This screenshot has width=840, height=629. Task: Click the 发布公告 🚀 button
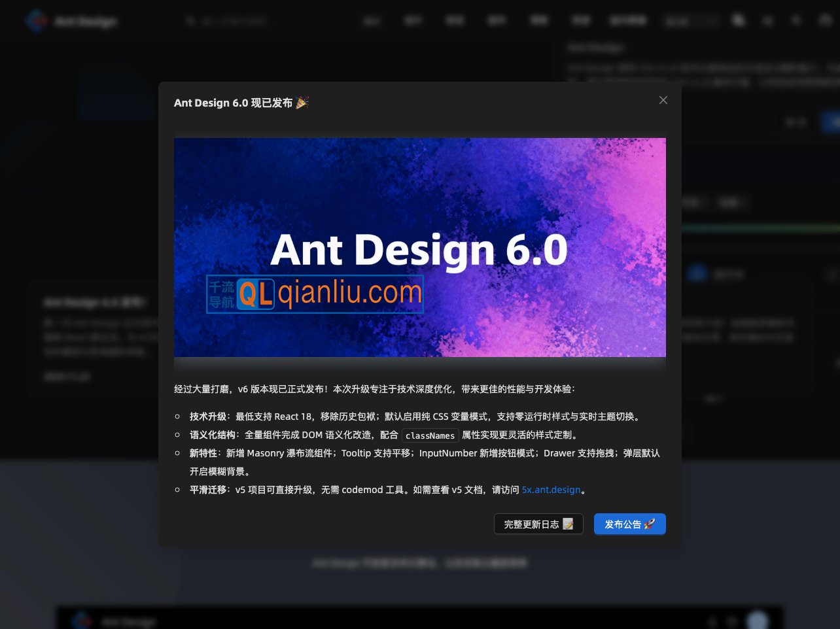629,524
